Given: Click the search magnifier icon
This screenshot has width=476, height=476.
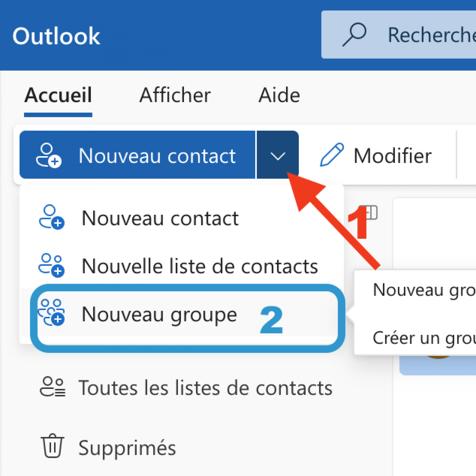Looking at the screenshot, I should [355, 35].
